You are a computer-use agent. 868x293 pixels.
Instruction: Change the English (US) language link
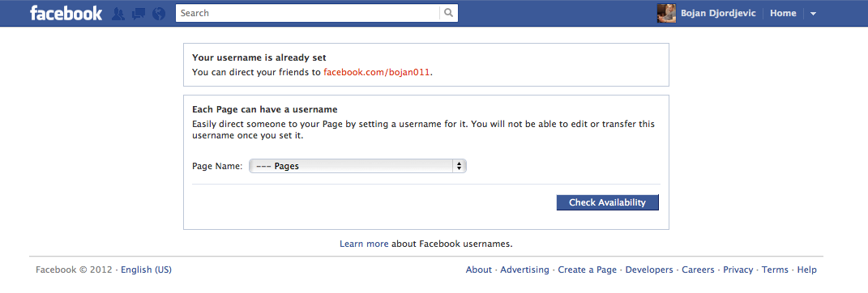(x=146, y=270)
